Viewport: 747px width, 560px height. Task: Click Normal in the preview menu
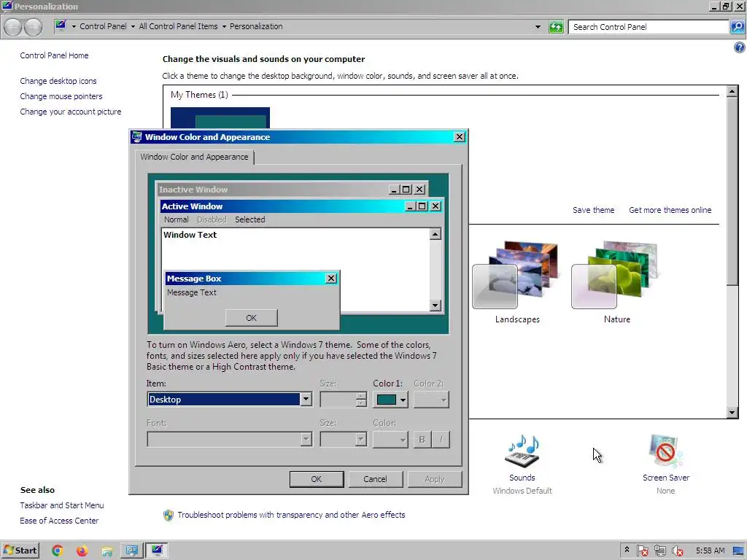[177, 219]
